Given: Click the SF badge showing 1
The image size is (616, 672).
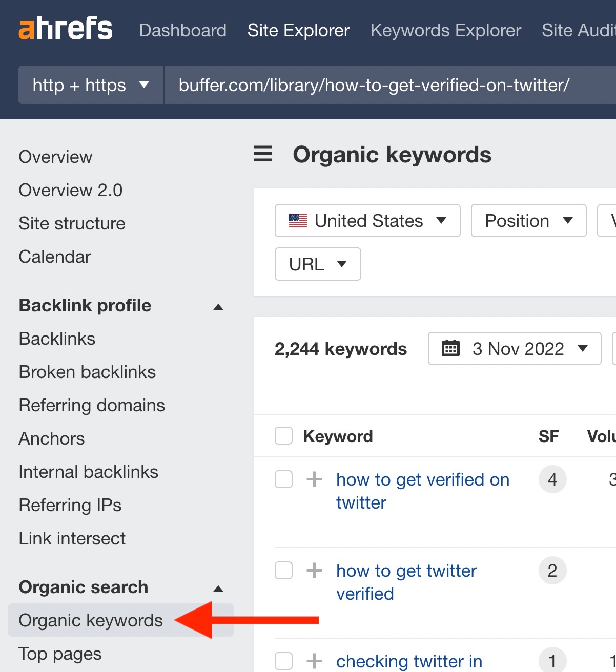Looking at the screenshot, I should 552,661.
